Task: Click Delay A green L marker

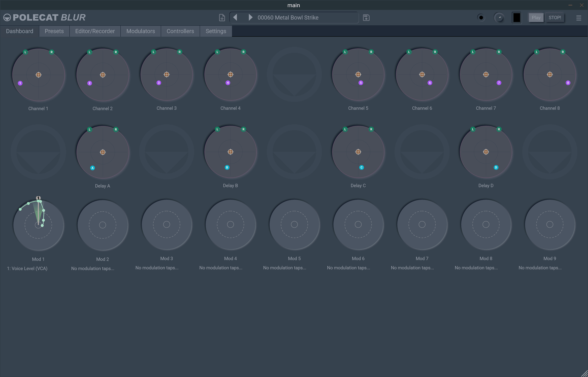Action: pos(90,129)
